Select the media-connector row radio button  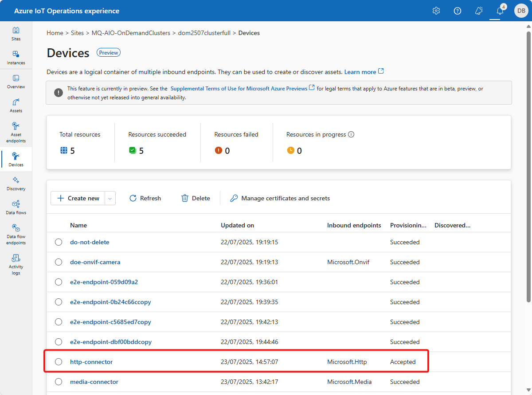click(x=59, y=382)
